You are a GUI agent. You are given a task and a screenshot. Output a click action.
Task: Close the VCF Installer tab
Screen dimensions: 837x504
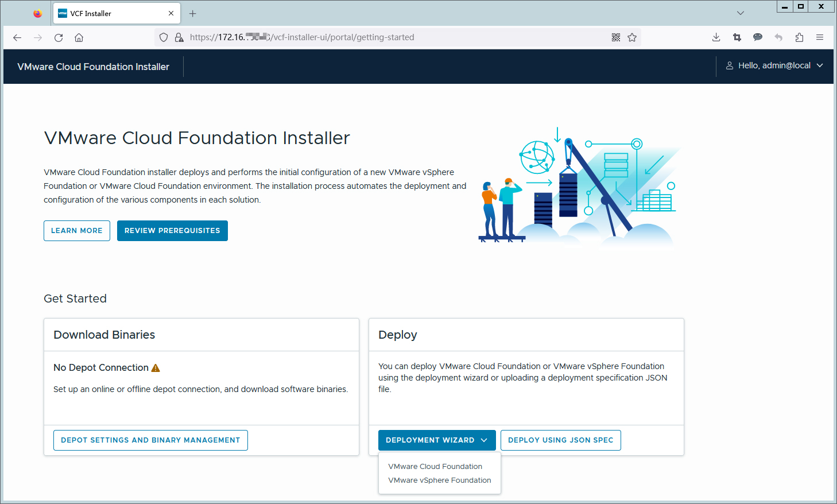click(x=171, y=13)
